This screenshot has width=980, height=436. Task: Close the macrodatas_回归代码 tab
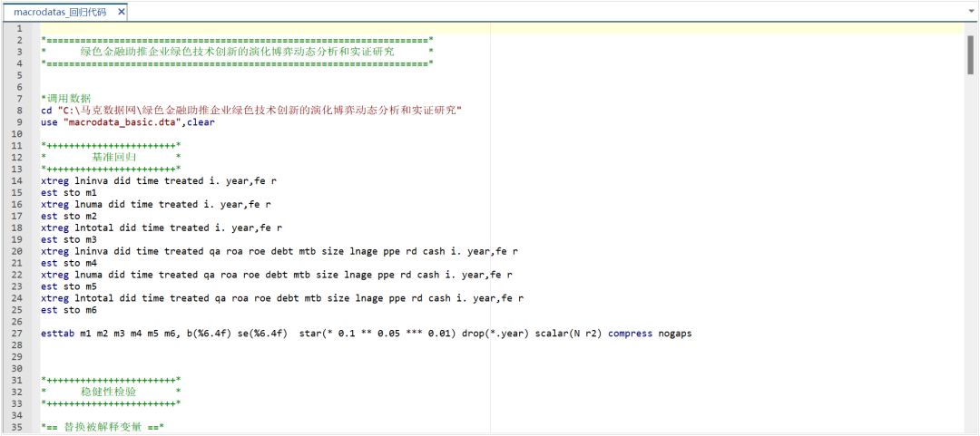[122, 12]
